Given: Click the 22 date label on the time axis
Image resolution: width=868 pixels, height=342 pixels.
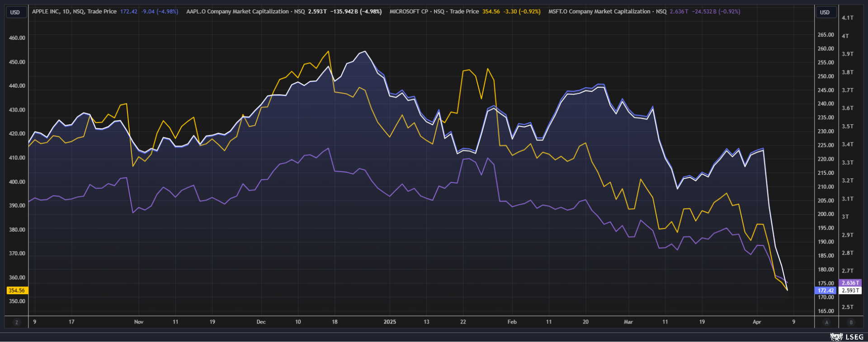Looking at the screenshot, I should click(463, 322).
